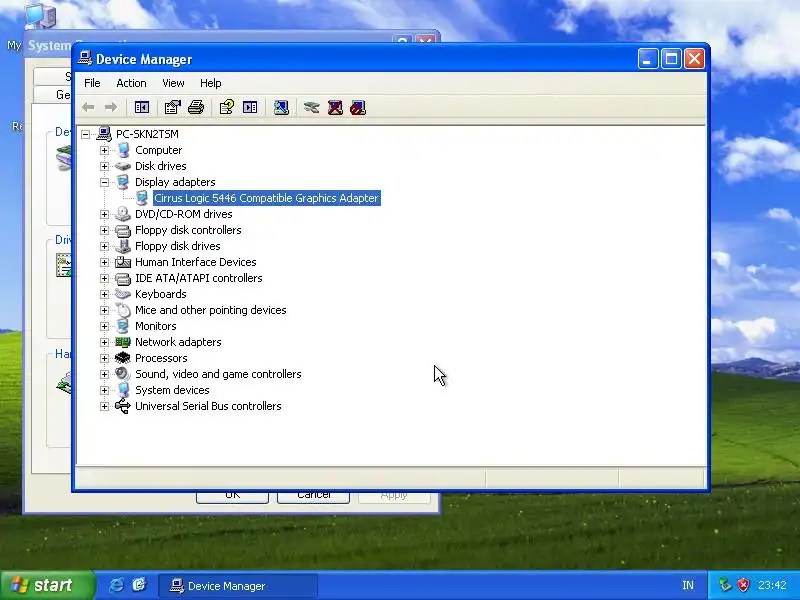Click the Keyboards category icon
Image resolution: width=800 pixels, height=600 pixels.
pyautogui.click(x=123, y=294)
